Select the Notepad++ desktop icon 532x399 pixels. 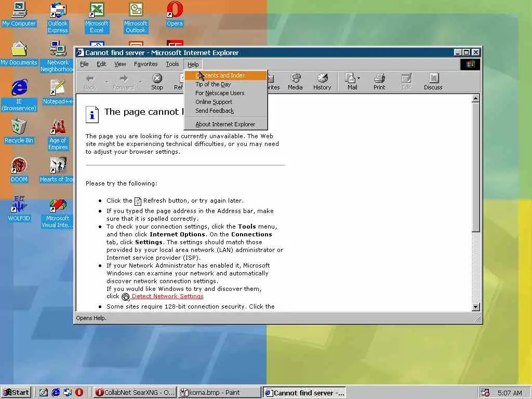58,92
